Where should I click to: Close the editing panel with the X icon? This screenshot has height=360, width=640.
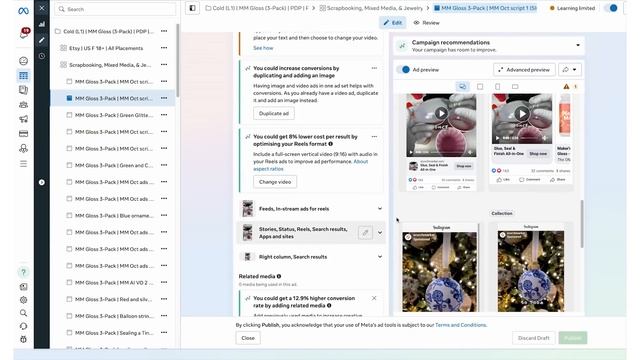coord(42,8)
